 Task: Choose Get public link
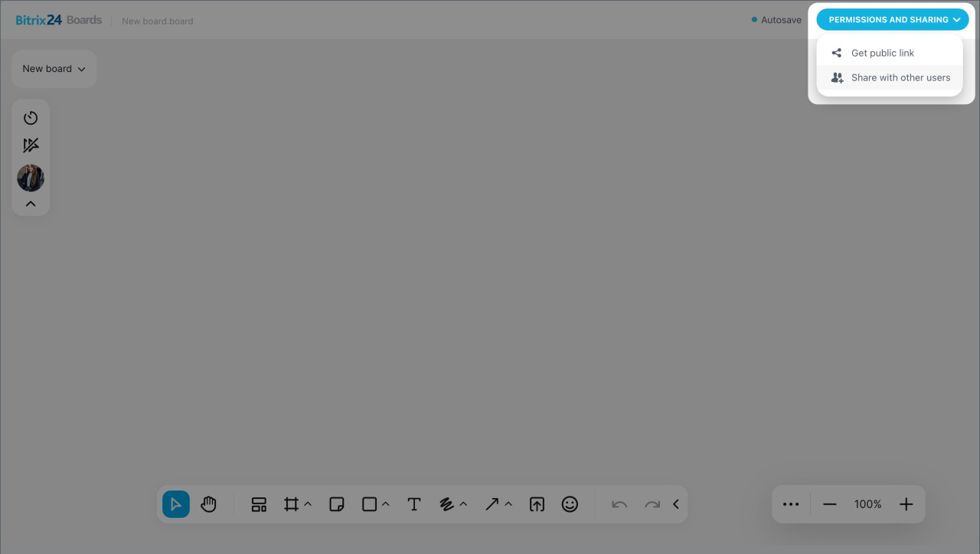882,53
